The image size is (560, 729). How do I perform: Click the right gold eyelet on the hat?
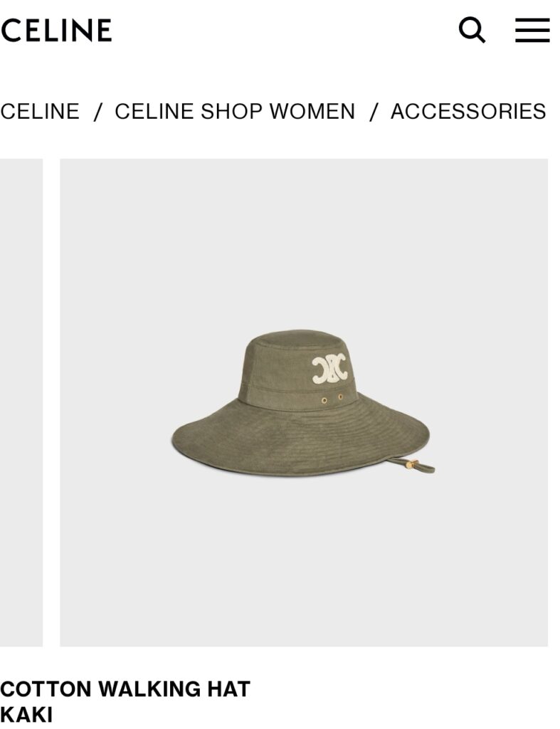point(340,397)
